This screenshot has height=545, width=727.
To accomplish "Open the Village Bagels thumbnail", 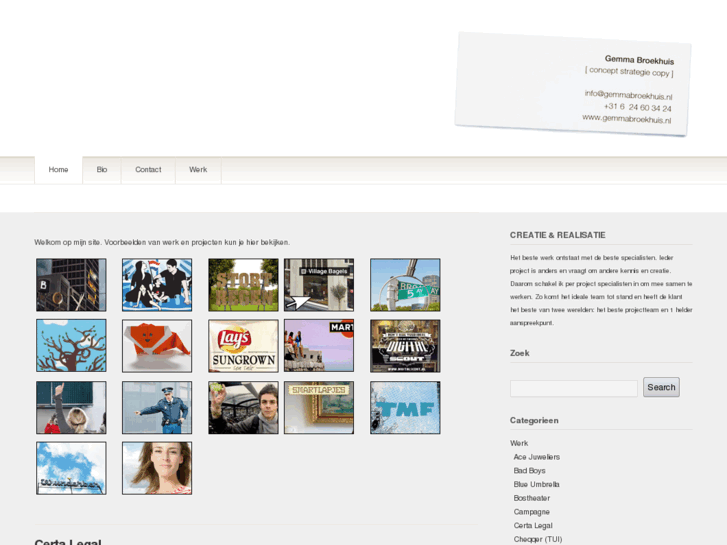I will 319,285.
